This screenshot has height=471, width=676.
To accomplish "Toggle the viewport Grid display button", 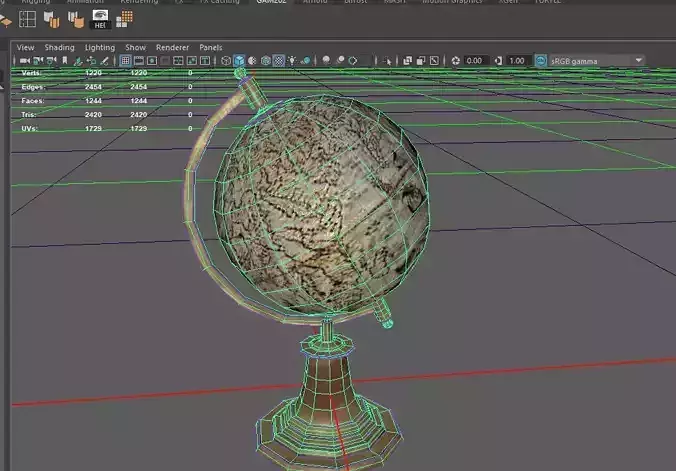I will (x=125, y=61).
